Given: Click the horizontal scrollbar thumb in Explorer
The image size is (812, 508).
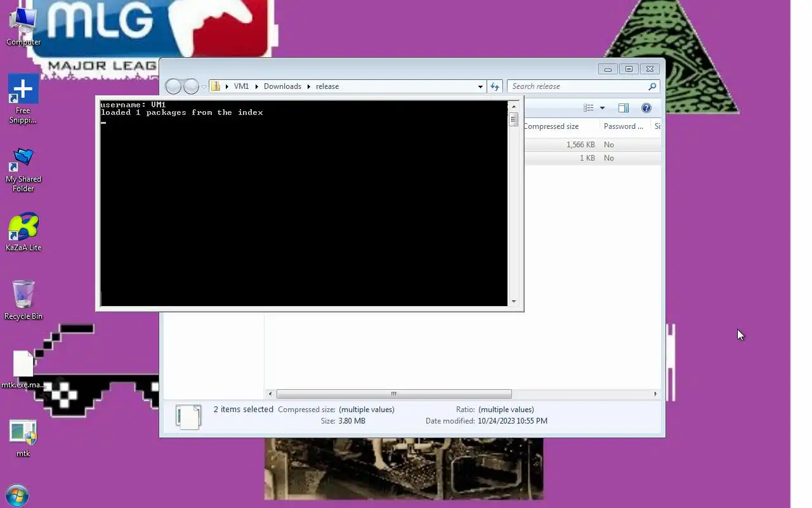Looking at the screenshot, I should 394,394.
